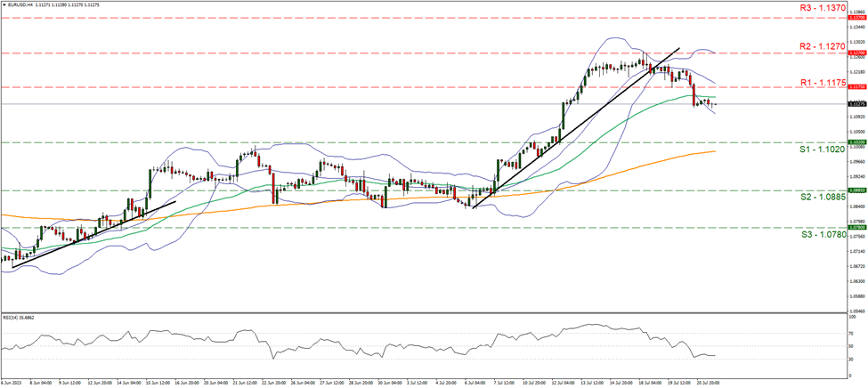Screen dimensions: 868x388
Task: Click the red 1.1370 price tag on axis
Action: click(857, 17)
